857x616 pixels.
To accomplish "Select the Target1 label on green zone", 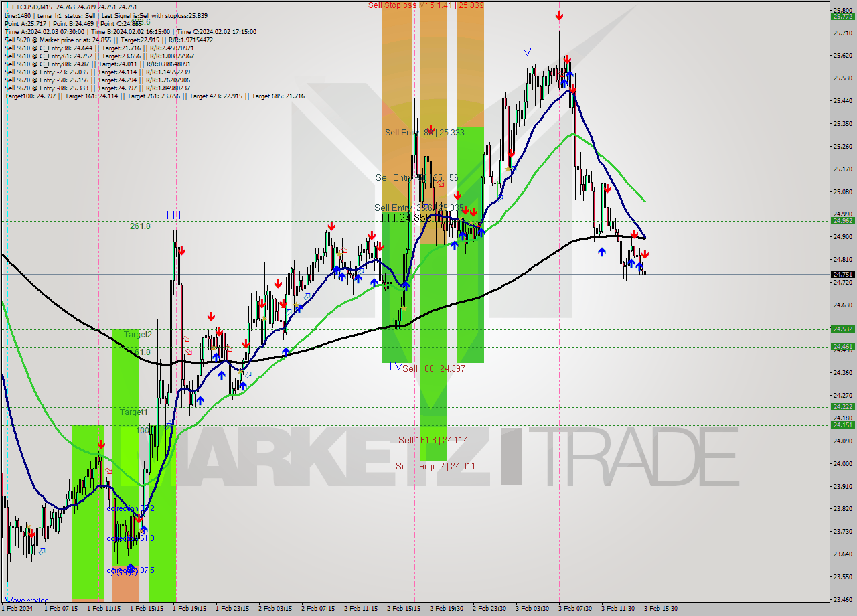I will pyautogui.click(x=134, y=412).
